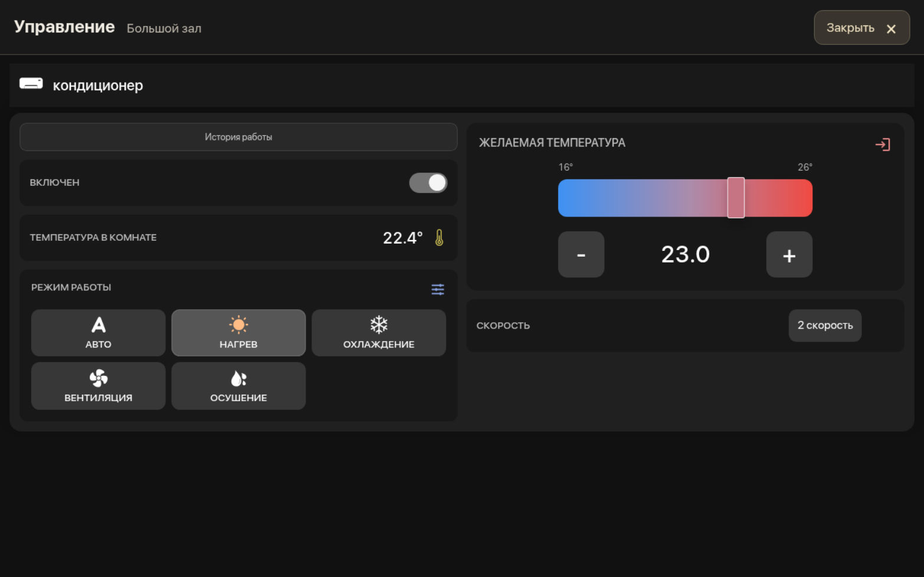
Task: Click the Температура в комнате label
Action: pos(93,238)
